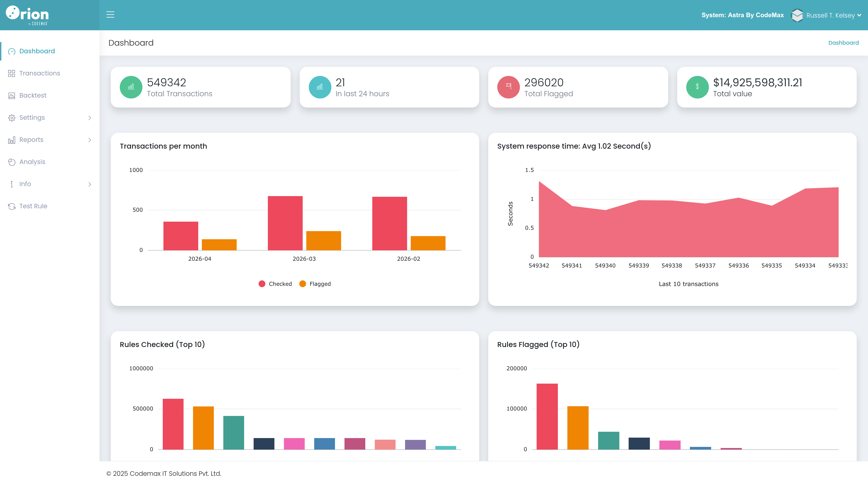Click the Orion logo

click(x=27, y=15)
